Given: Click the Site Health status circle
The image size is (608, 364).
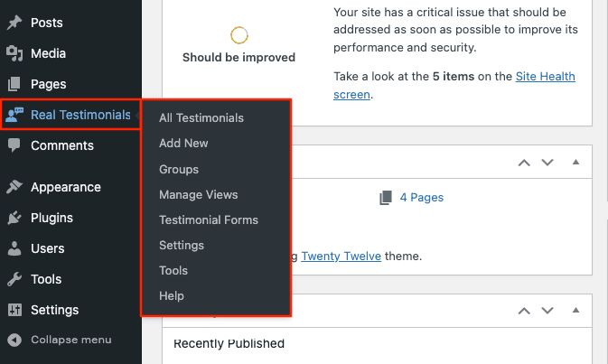Looking at the screenshot, I should (239, 35).
